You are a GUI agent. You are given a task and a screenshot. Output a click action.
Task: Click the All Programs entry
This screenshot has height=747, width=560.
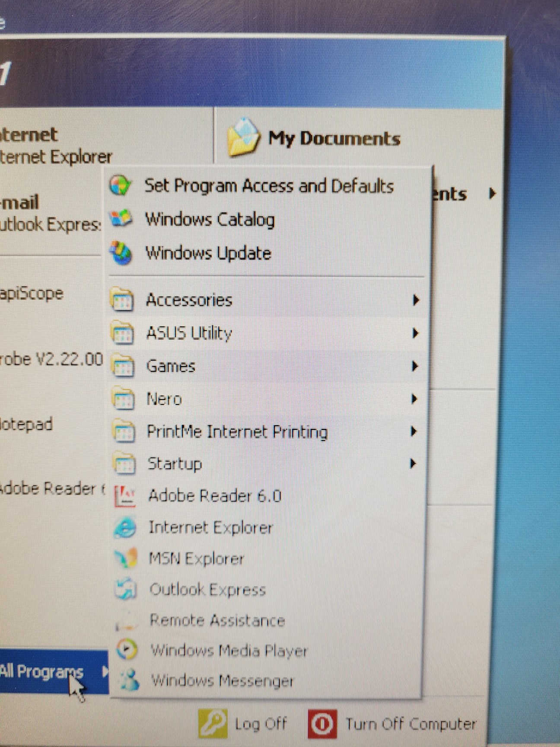point(41,672)
